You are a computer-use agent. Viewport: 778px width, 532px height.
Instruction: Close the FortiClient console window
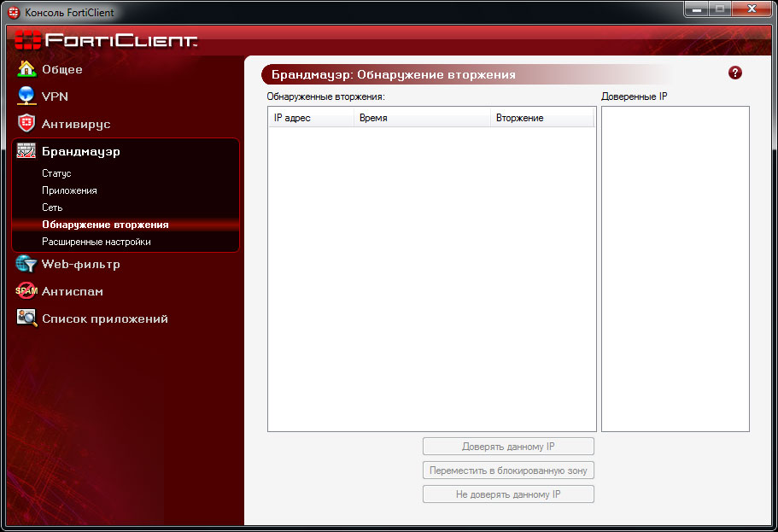coord(752,9)
